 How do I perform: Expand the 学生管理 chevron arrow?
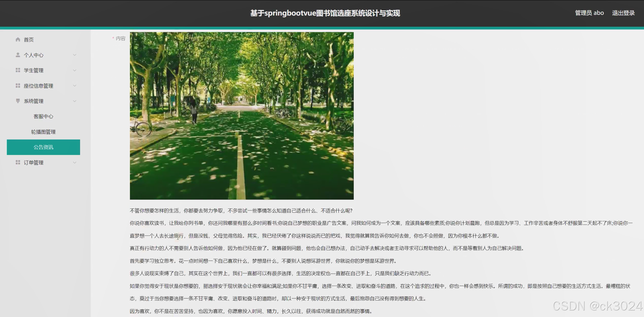[75, 70]
